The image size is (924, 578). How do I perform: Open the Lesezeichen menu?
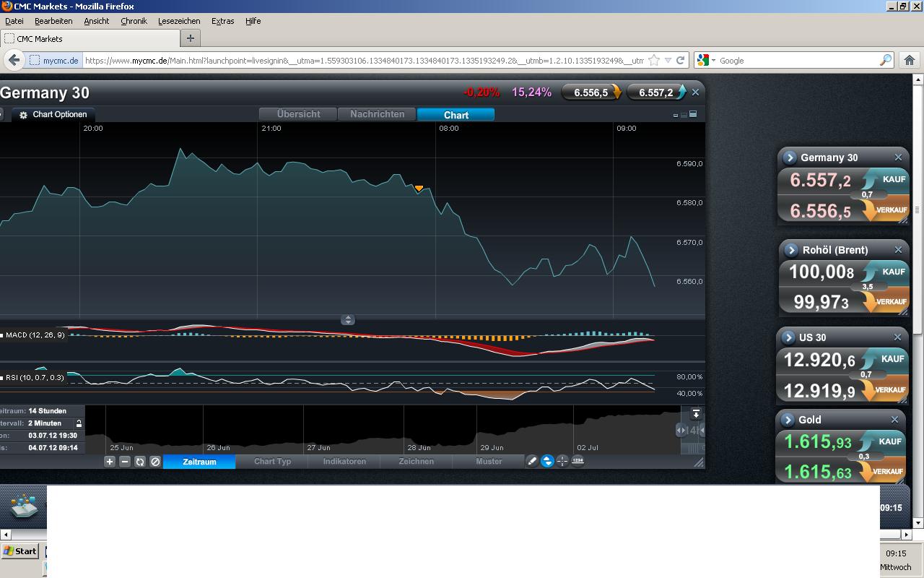pyautogui.click(x=179, y=21)
